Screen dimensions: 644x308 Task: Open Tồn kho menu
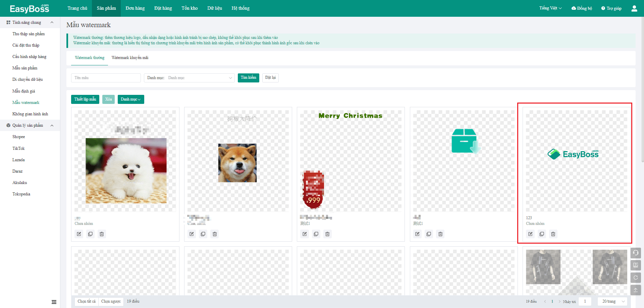click(x=190, y=8)
